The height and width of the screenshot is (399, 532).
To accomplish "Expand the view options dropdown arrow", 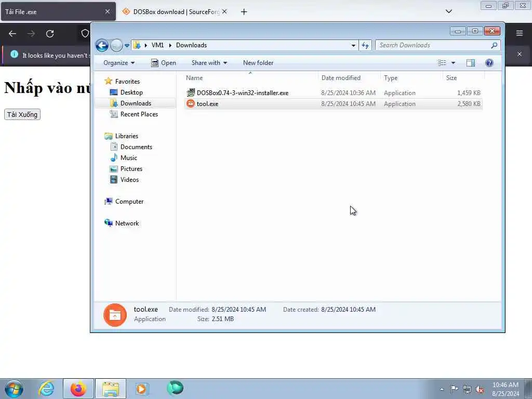I will pyautogui.click(x=453, y=63).
